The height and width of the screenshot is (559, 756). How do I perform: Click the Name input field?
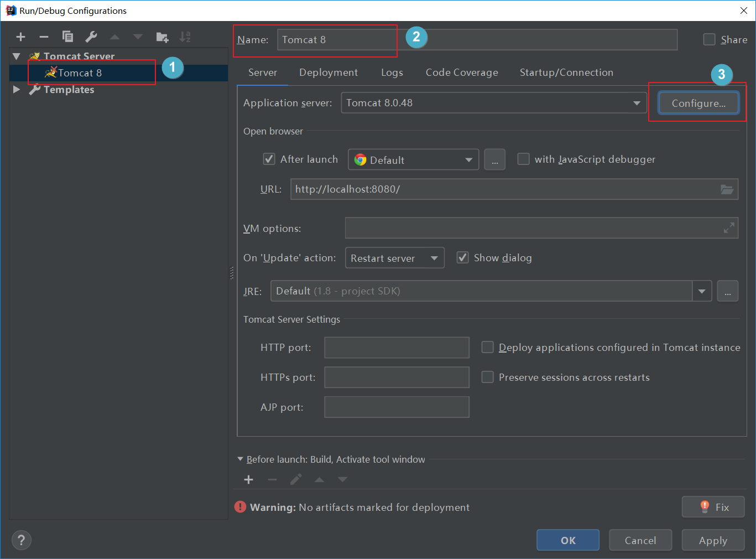tap(477, 40)
